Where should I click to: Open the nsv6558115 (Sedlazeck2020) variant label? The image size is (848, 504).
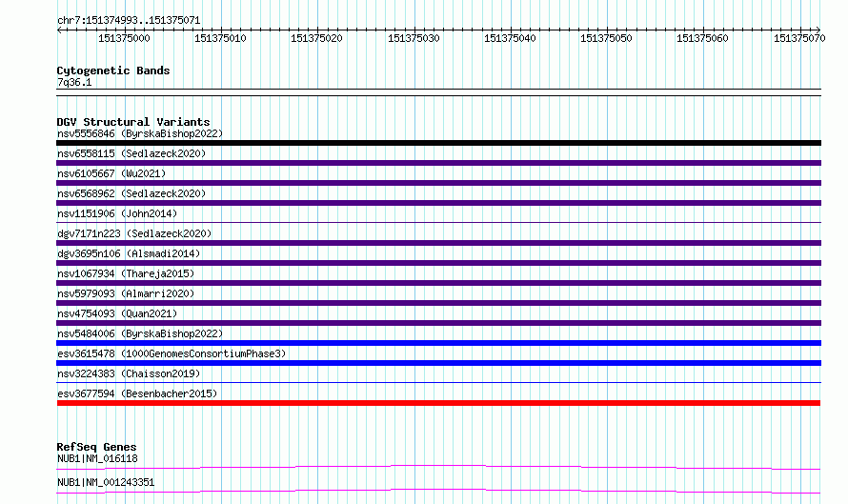pos(131,153)
